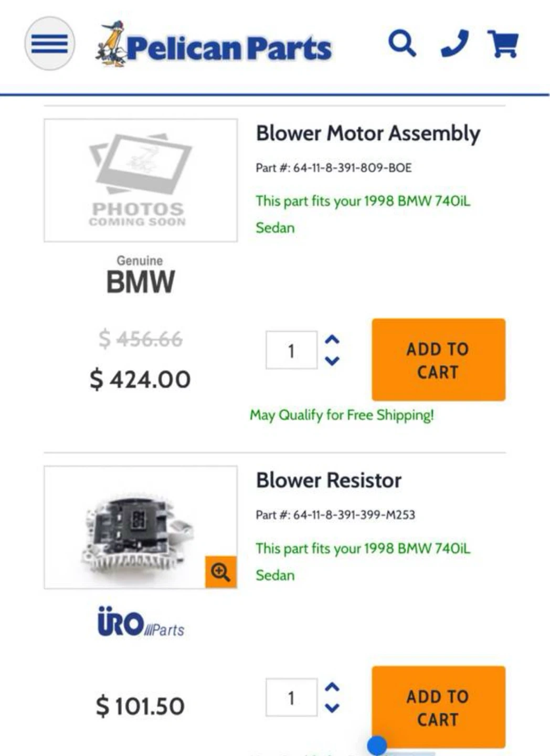
Task: Open the Blower Resistor product image
Action: pos(141,527)
